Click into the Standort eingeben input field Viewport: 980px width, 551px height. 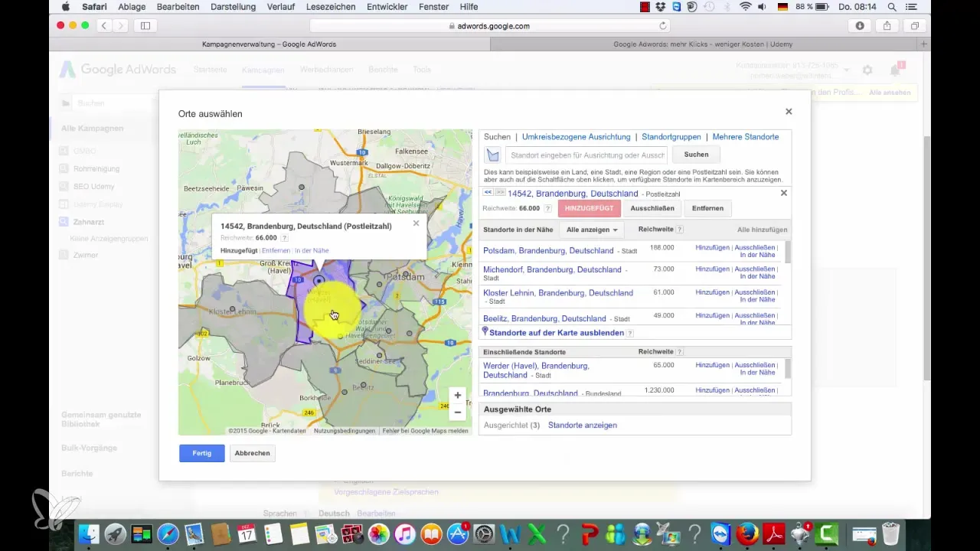point(586,155)
